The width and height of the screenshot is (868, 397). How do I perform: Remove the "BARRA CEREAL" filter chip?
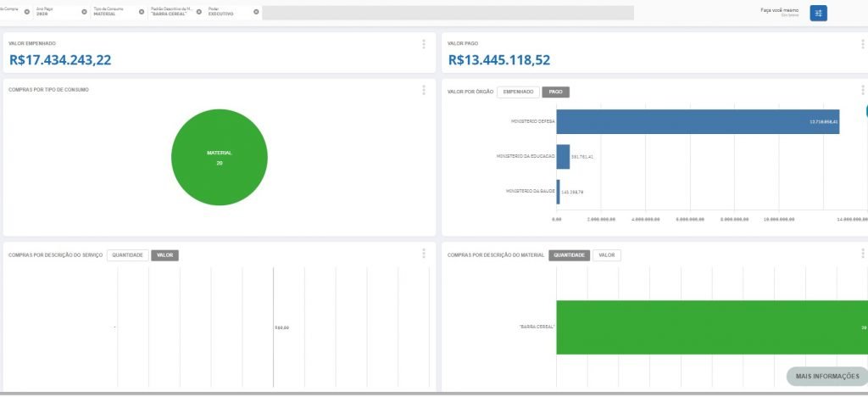[x=198, y=12]
